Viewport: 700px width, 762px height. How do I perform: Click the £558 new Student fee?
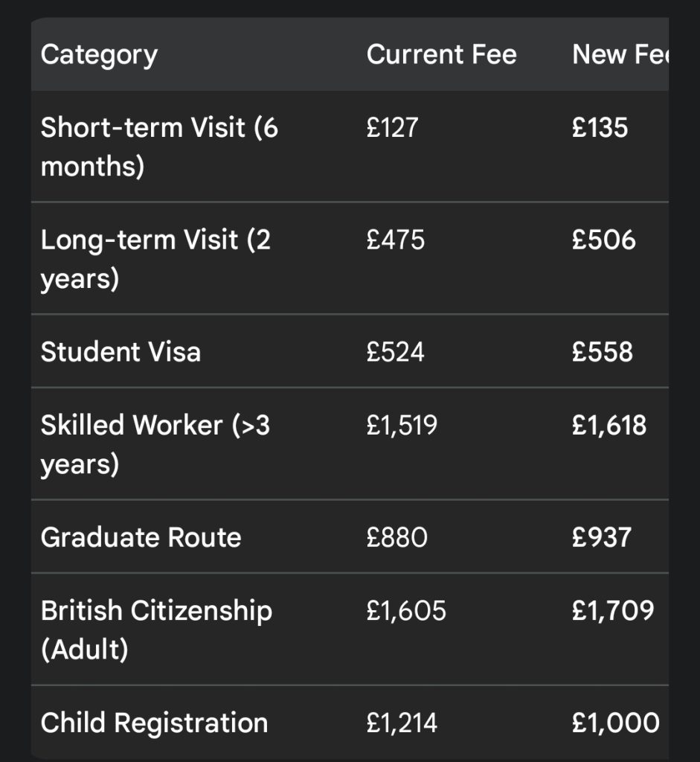tap(603, 352)
